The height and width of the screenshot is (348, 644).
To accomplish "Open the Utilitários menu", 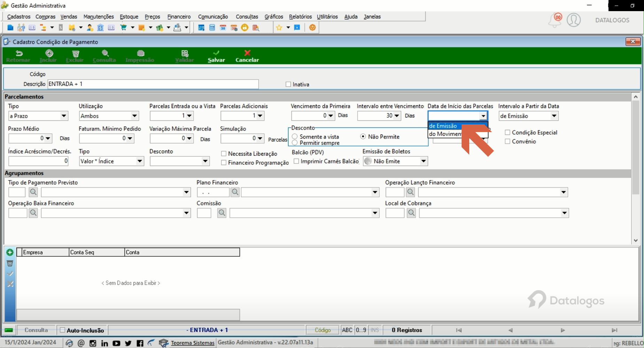I will point(327,17).
